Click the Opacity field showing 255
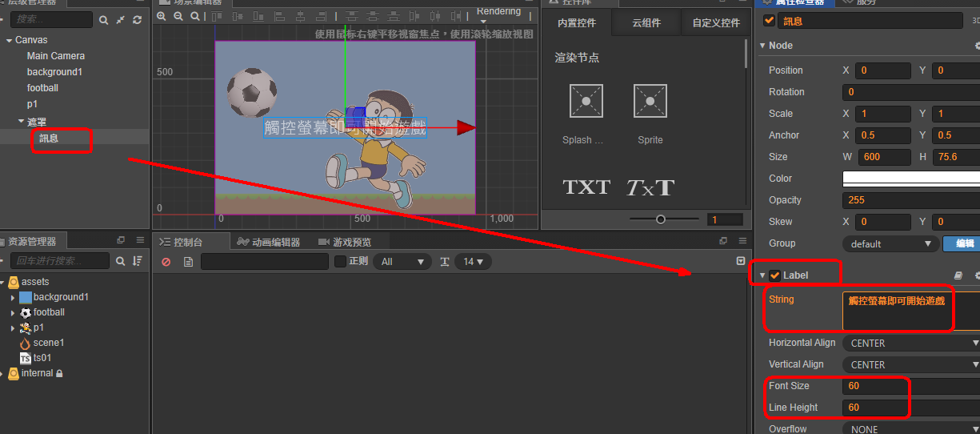The height and width of the screenshot is (434, 980). 911,200
